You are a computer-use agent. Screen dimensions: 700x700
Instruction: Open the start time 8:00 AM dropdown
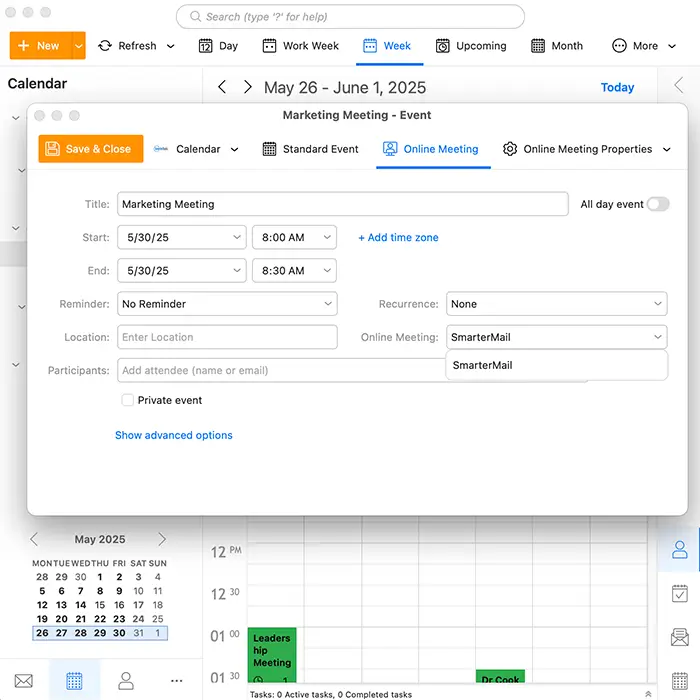[x=294, y=238]
